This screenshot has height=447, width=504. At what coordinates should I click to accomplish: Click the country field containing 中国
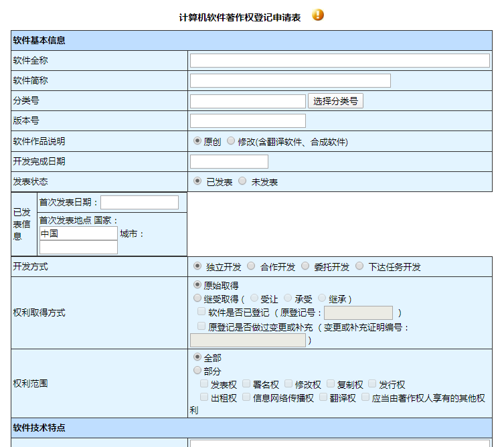pos(78,234)
